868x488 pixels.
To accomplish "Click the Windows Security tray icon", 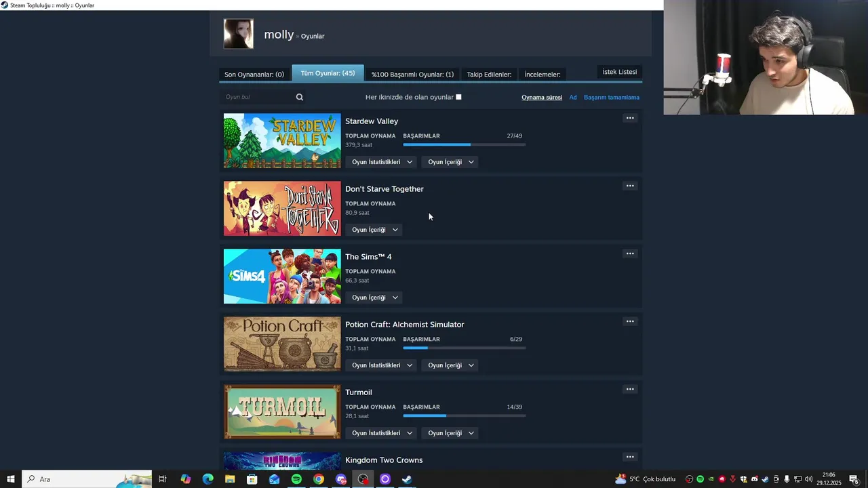I will point(743,479).
